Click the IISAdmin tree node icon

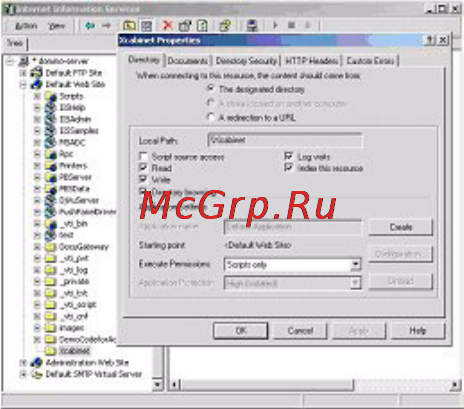coord(51,119)
